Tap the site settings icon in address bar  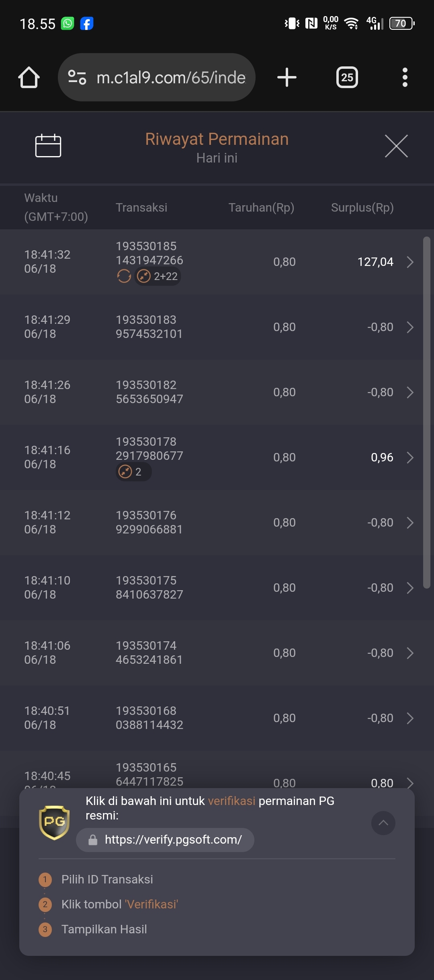[77, 77]
